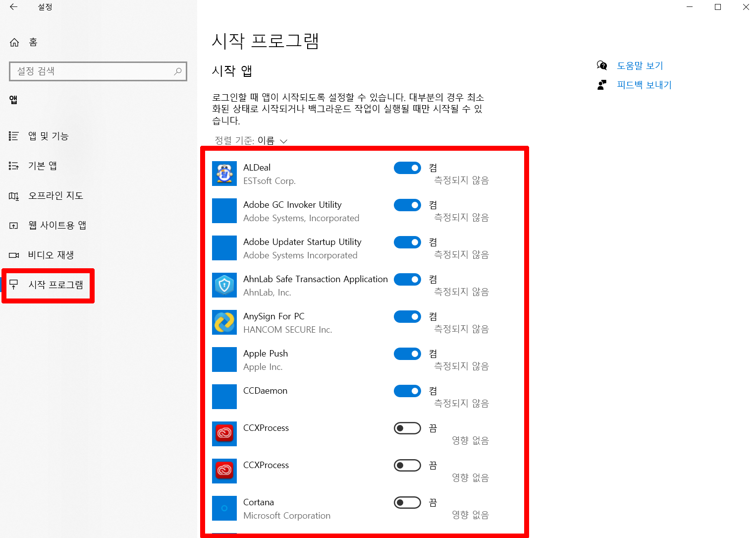Click the Cortana app name
This screenshot has width=756, height=538.
pyautogui.click(x=259, y=502)
